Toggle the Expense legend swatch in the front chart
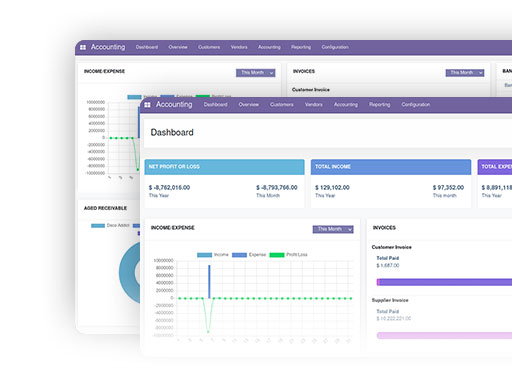Image resolution: width=512 pixels, height=367 pixels. 239,255
